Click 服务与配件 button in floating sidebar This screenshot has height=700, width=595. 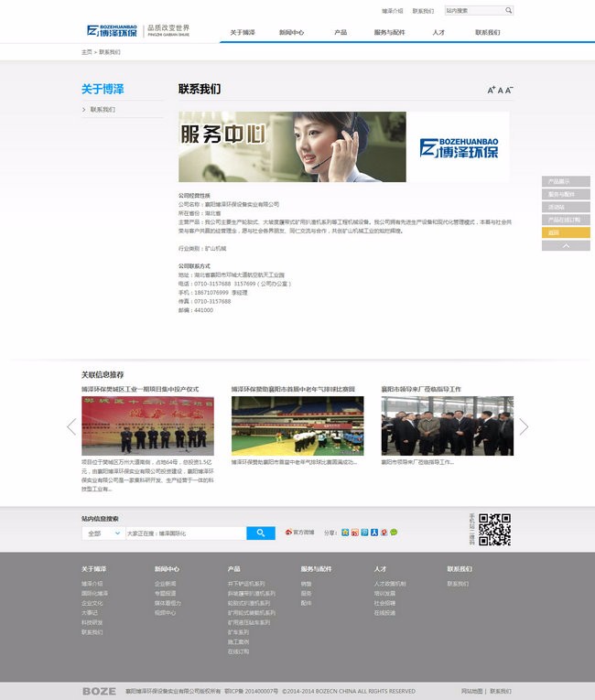pos(566,194)
